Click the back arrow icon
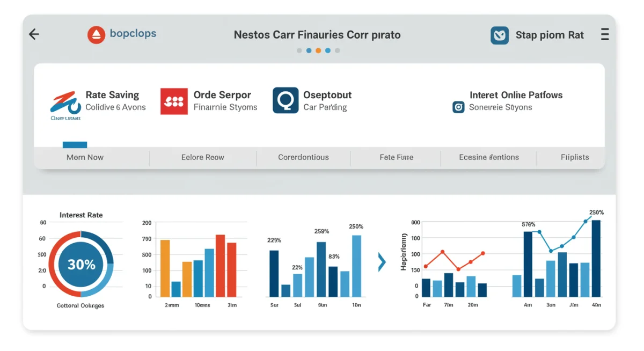The height and width of the screenshot is (351, 644). 34,35
